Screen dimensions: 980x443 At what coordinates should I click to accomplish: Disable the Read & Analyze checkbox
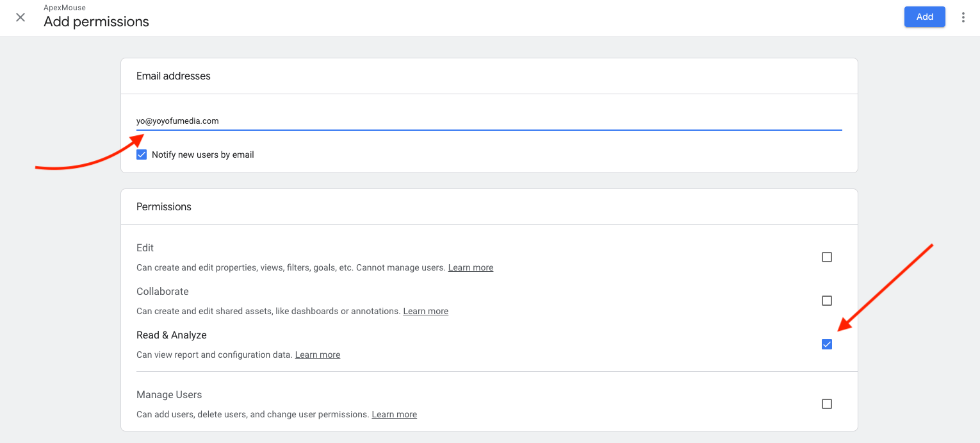826,344
